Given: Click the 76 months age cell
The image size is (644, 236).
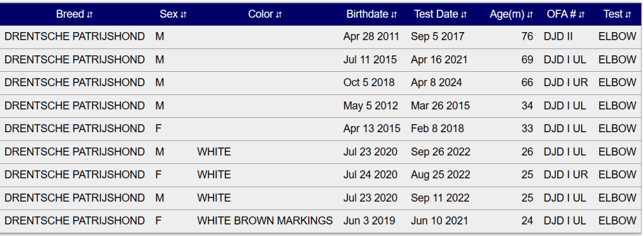Looking at the screenshot, I should point(527,37).
